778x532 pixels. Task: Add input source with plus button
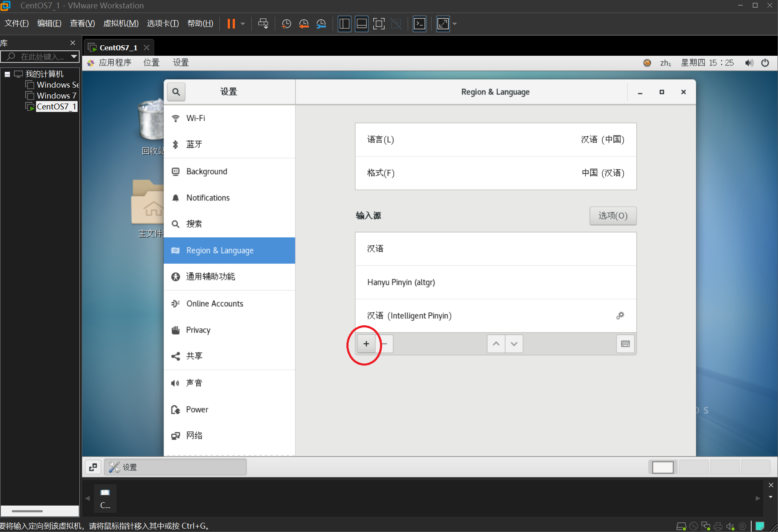tap(366, 344)
